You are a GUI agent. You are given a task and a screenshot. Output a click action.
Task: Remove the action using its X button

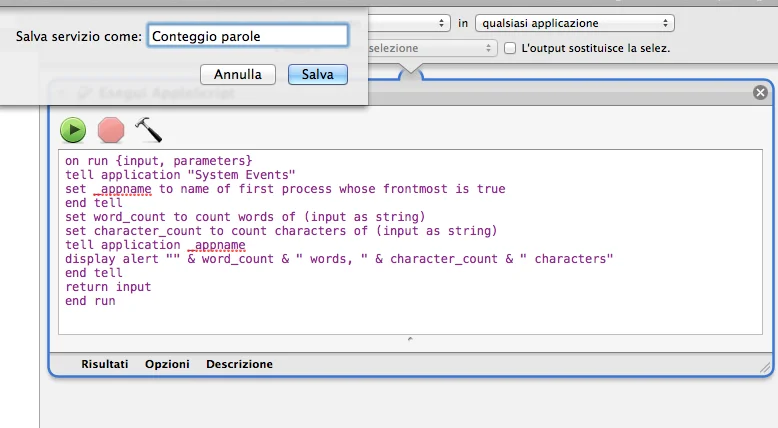(760, 93)
